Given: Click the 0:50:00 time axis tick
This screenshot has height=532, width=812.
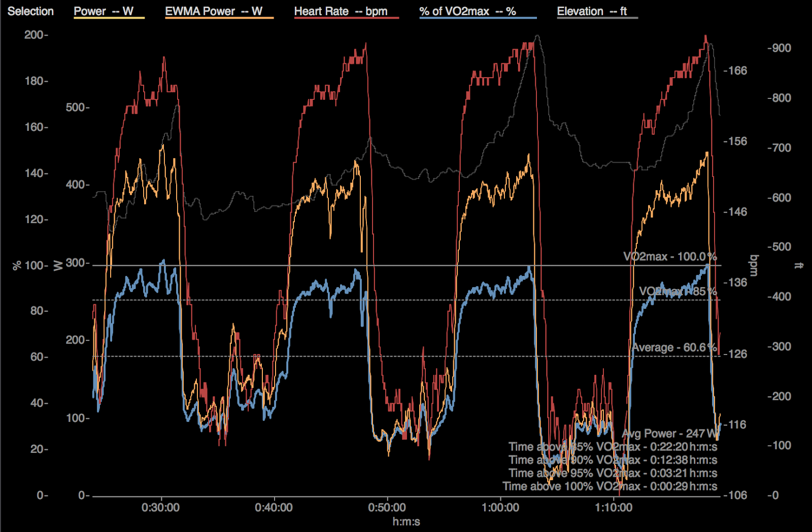Looking at the screenshot, I should pyautogui.click(x=387, y=508).
